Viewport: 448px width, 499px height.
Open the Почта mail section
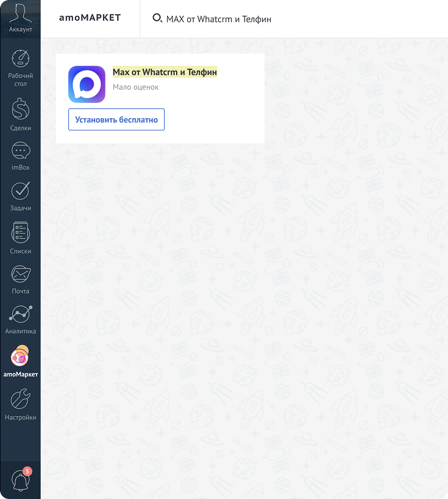pyautogui.click(x=20, y=280)
